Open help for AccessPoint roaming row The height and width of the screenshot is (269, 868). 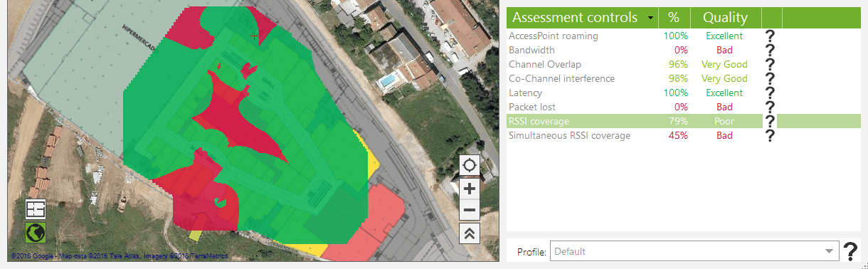[x=769, y=36]
